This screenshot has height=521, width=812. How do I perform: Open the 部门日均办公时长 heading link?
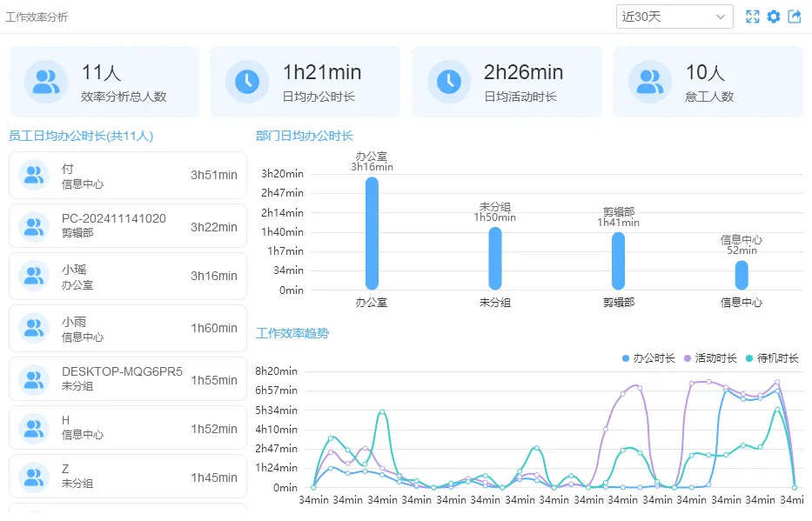[305, 136]
